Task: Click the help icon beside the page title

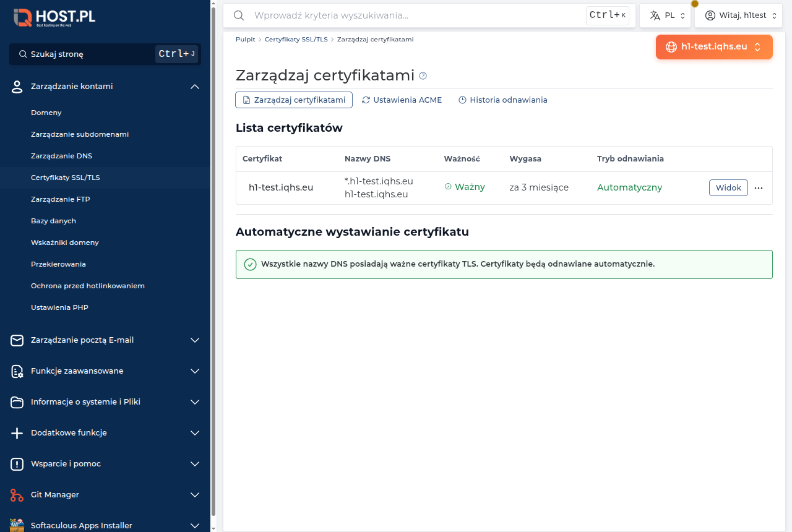Action: coord(423,75)
